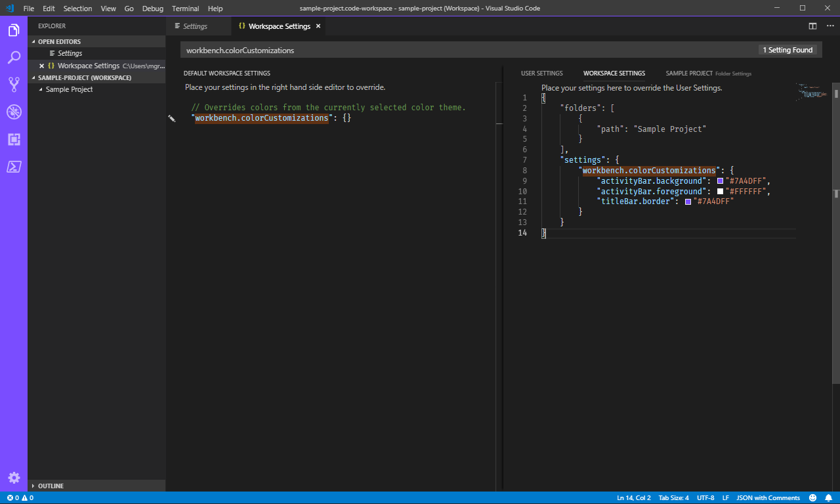The width and height of the screenshot is (840, 504).
Task: Open the Debug menu
Action: 153,9
